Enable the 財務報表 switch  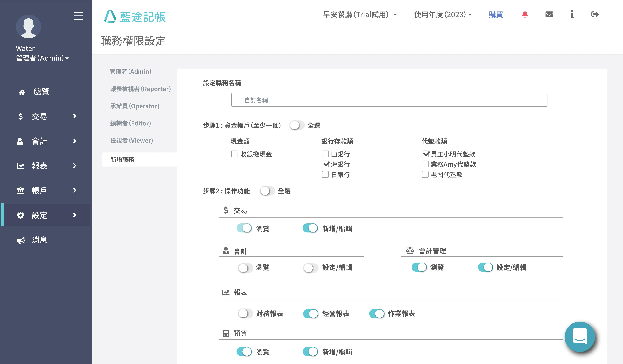tap(245, 313)
